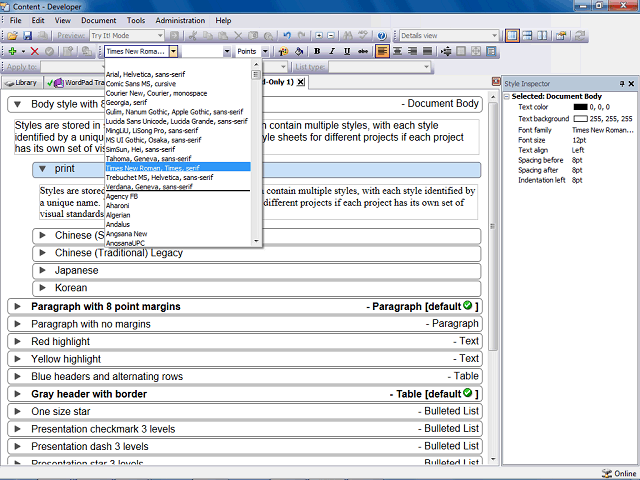Screen dimensions: 640x480
Task: Toggle Underline formatting
Action: pyautogui.click(x=347, y=51)
